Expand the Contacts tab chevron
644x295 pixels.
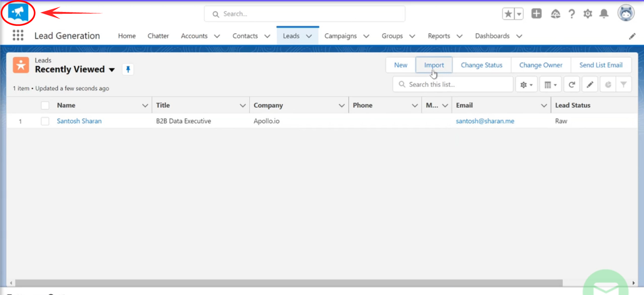point(267,36)
